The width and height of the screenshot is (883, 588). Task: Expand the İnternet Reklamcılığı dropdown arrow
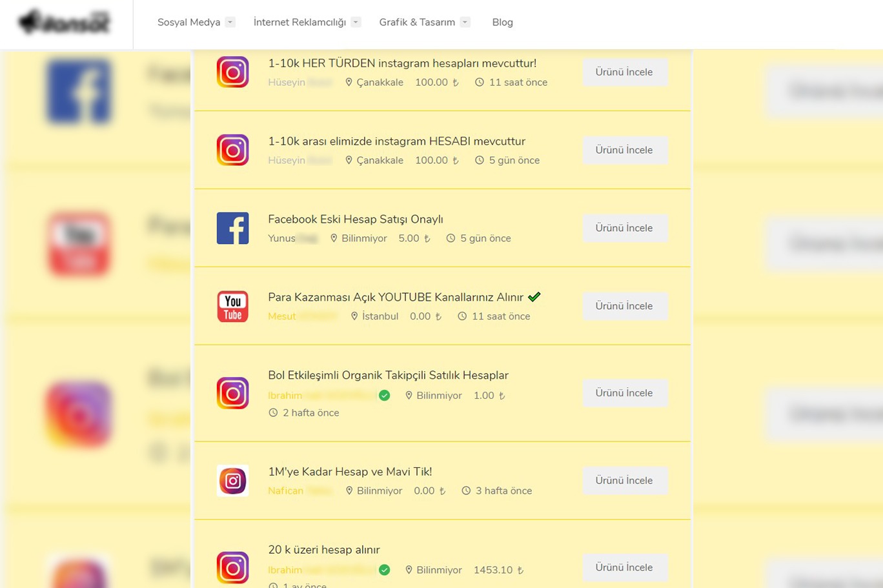tap(356, 22)
